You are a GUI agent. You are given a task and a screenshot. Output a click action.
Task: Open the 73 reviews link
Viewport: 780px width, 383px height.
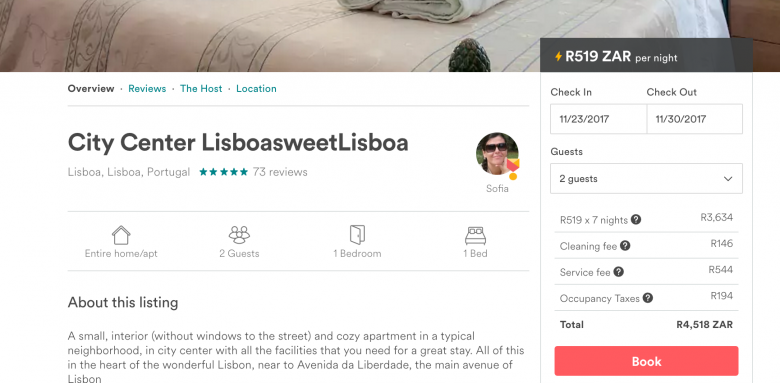coord(280,172)
